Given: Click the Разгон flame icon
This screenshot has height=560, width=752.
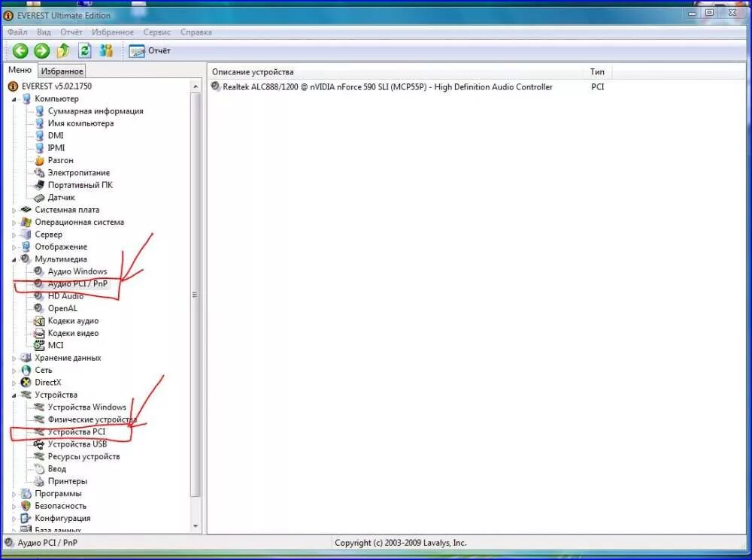Looking at the screenshot, I should 39,160.
